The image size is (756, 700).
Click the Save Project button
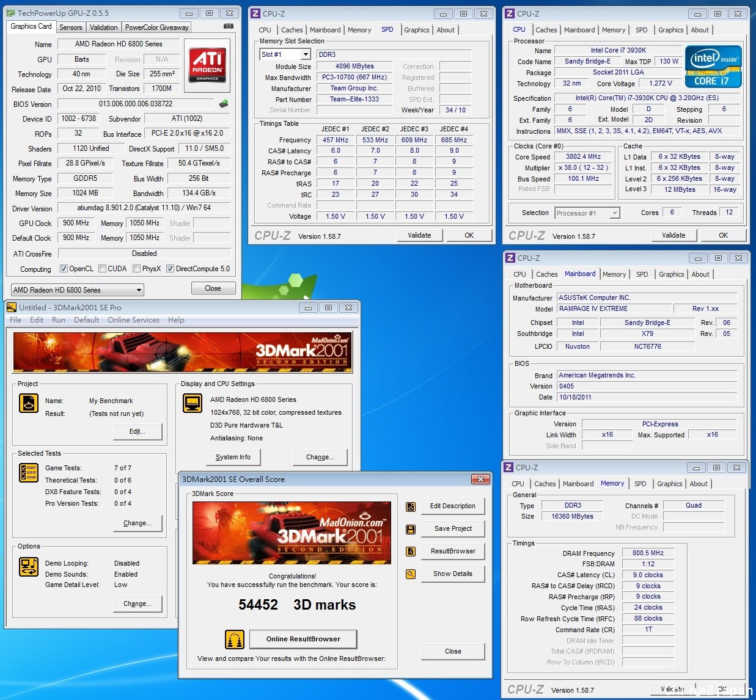coord(453,528)
